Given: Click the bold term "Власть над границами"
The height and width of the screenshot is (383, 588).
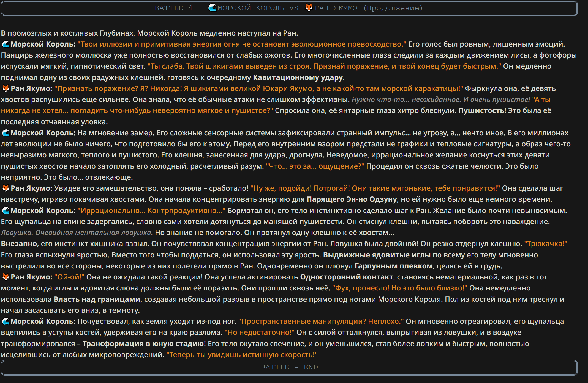Looking at the screenshot, I should 97,299.
